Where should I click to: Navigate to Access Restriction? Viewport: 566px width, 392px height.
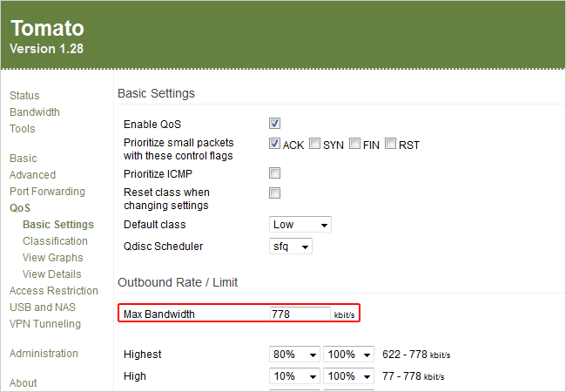tap(54, 291)
